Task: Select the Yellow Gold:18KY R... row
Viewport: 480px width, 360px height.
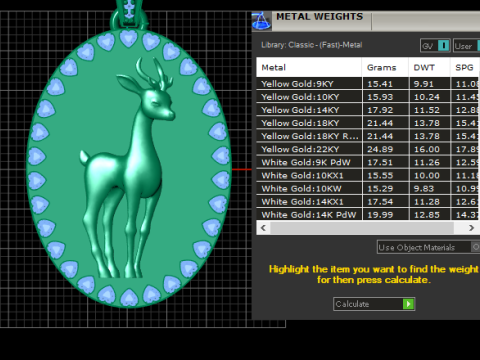Action: (x=368, y=136)
